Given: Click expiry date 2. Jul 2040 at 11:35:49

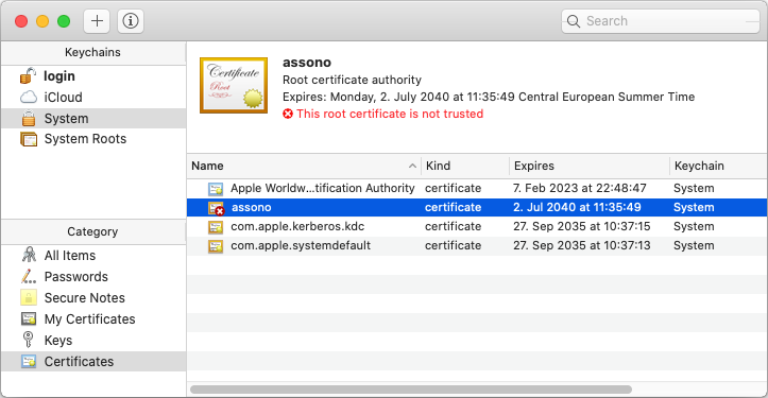Looking at the screenshot, I should pos(577,207).
